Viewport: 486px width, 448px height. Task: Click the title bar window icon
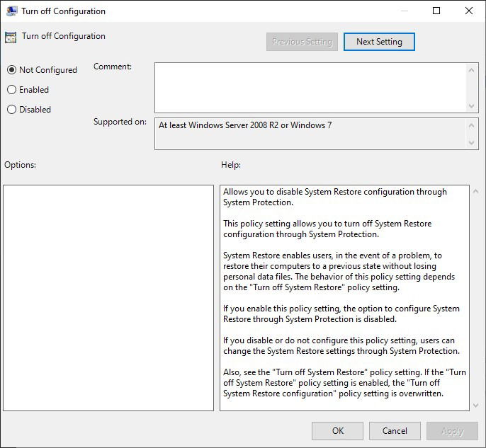(11, 11)
